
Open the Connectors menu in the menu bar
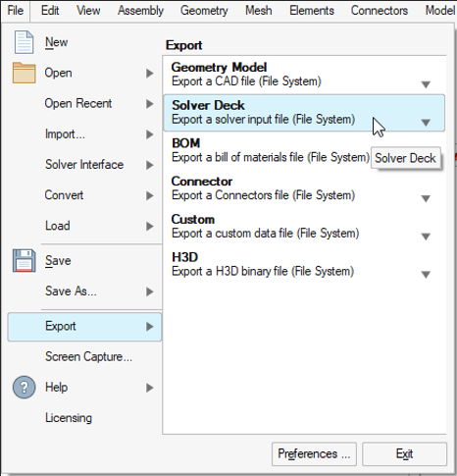point(380,11)
